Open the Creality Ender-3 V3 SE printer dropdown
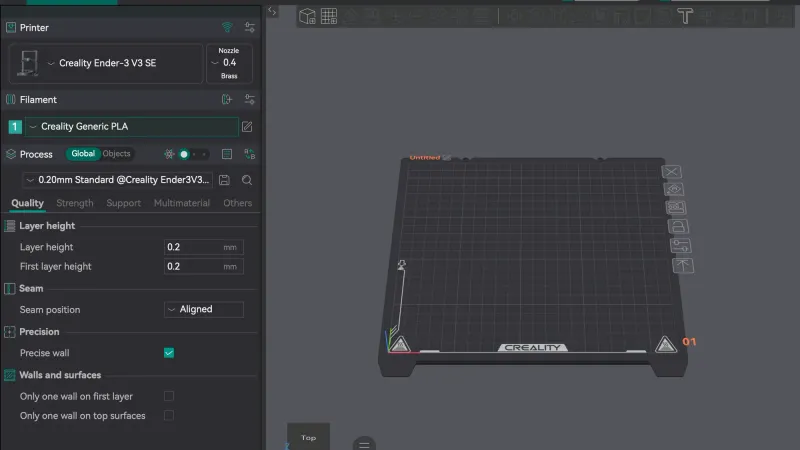800x450 pixels. [106, 63]
